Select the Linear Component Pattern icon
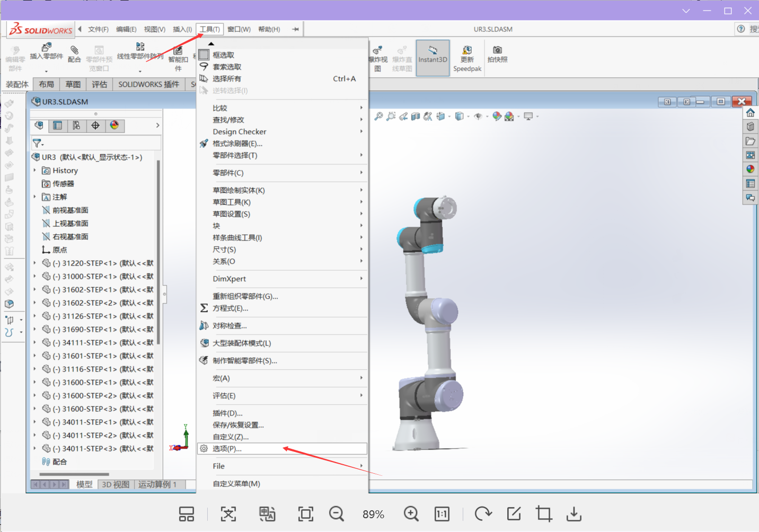The height and width of the screenshot is (532, 759). click(x=140, y=47)
